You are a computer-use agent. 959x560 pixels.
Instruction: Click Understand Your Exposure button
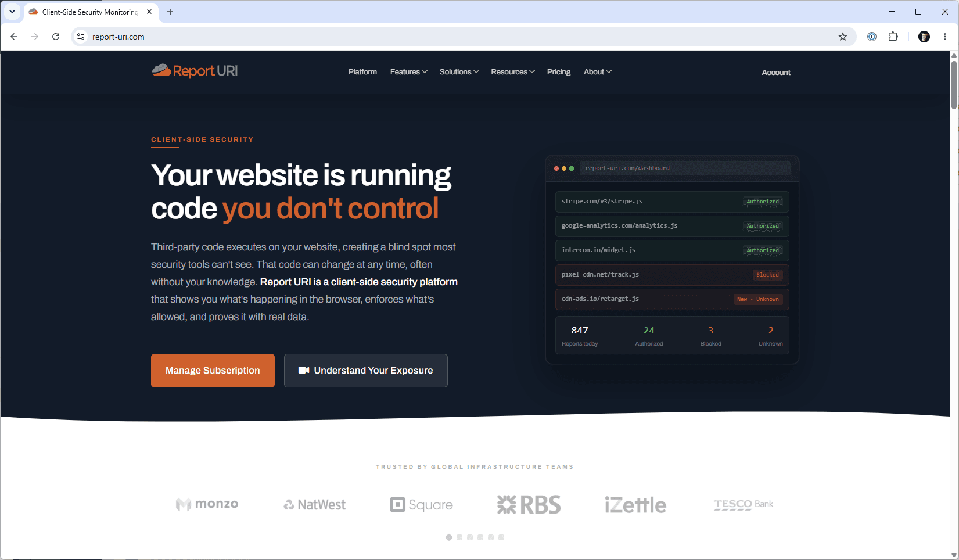tap(366, 371)
